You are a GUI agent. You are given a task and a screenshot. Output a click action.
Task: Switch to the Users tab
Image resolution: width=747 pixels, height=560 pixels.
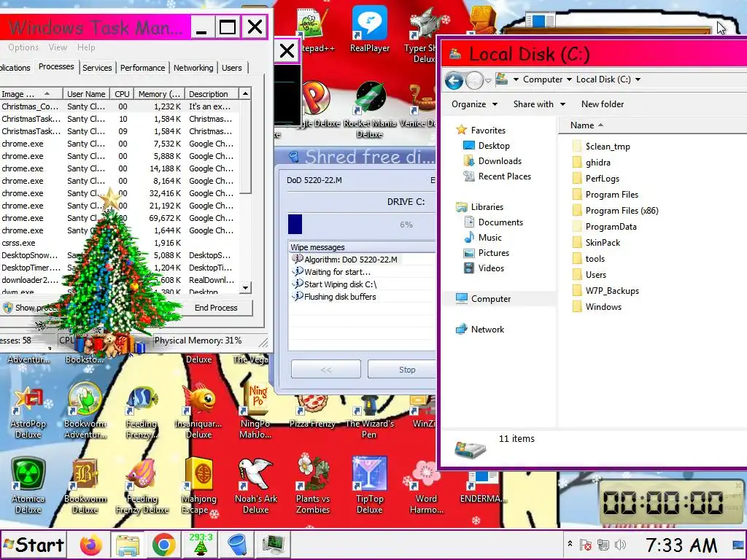(231, 68)
